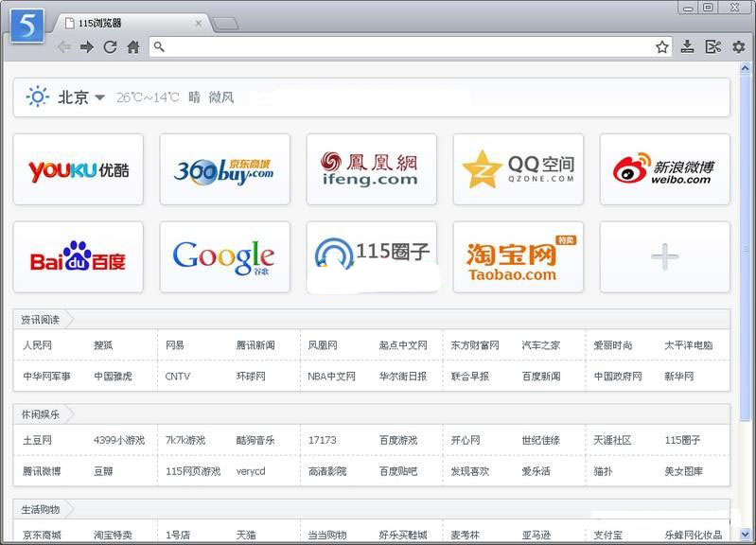Image resolution: width=756 pixels, height=545 pixels.
Task: Open the 中华网军事 link
Action: [46, 377]
